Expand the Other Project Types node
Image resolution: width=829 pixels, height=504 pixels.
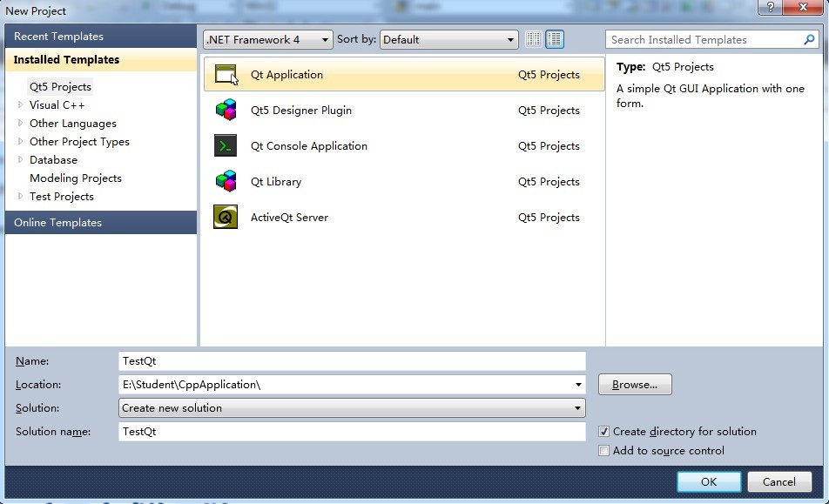coord(21,141)
